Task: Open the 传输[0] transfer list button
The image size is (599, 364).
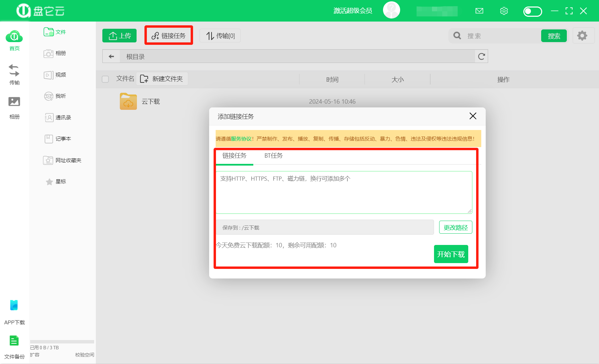Action: click(x=220, y=36)
